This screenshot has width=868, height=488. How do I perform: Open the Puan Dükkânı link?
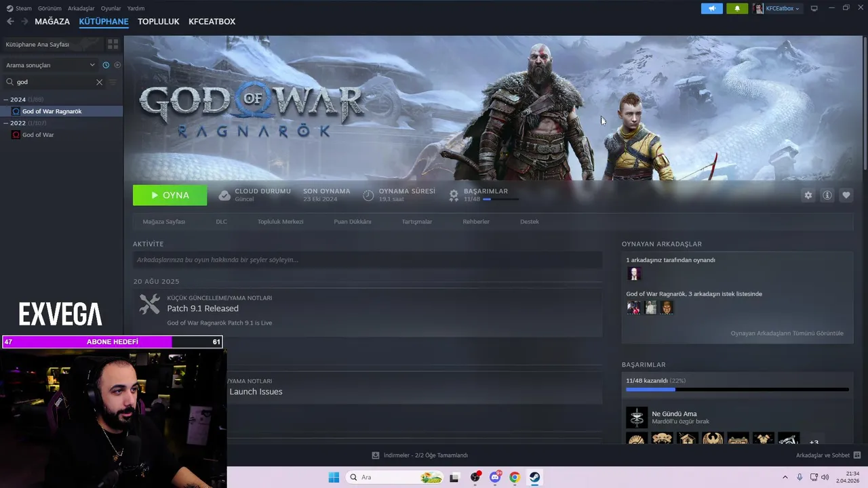(x=353, y=222)
